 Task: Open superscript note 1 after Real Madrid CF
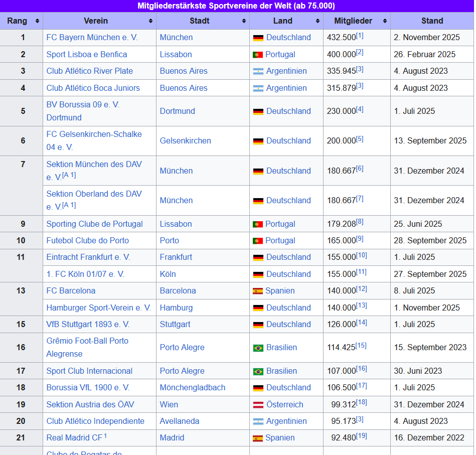tap(105, 436)
